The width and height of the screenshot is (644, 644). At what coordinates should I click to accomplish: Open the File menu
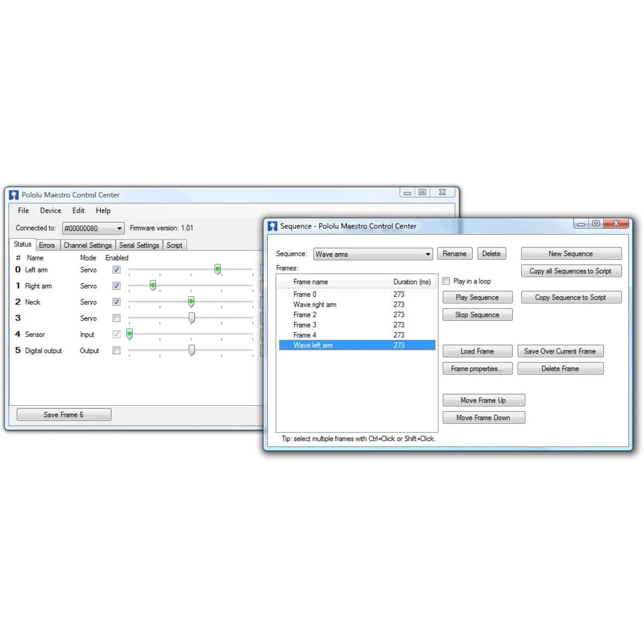tap(23, 211)
